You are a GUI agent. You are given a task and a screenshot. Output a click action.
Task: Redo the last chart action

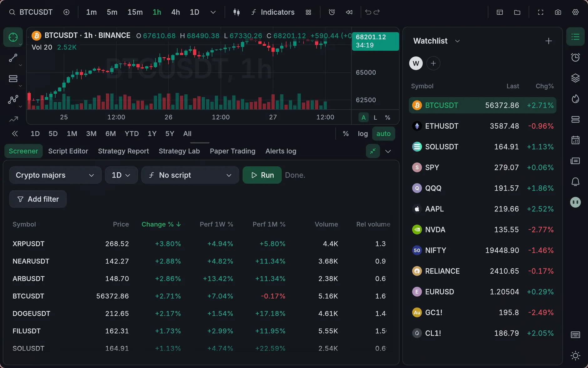(x=377, y=12)
